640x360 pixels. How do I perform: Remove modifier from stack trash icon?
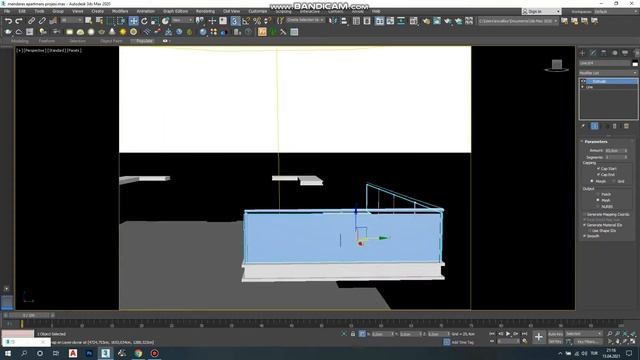click(615, 126)
